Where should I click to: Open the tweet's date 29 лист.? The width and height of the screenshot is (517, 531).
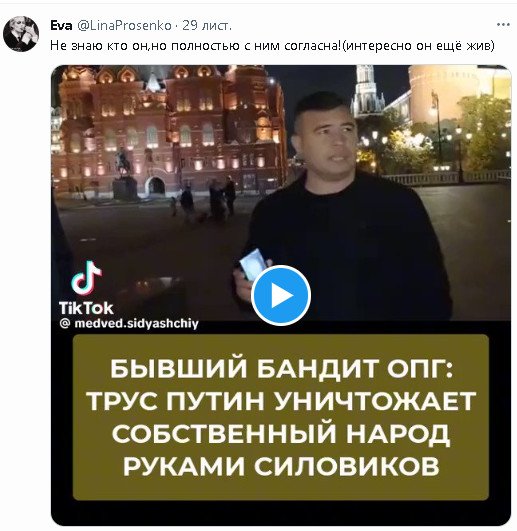pos(207,26)
